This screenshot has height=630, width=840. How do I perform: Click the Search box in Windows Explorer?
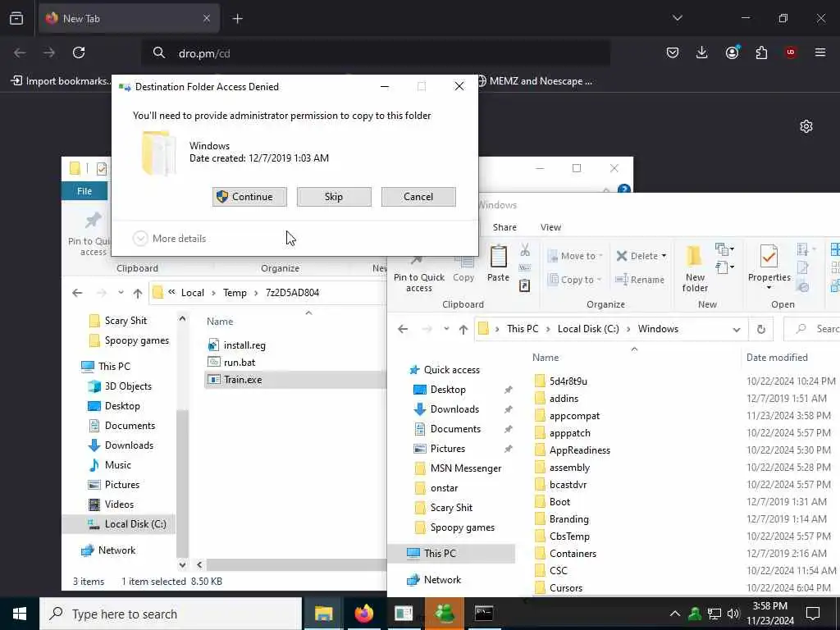tap(812, 329)
